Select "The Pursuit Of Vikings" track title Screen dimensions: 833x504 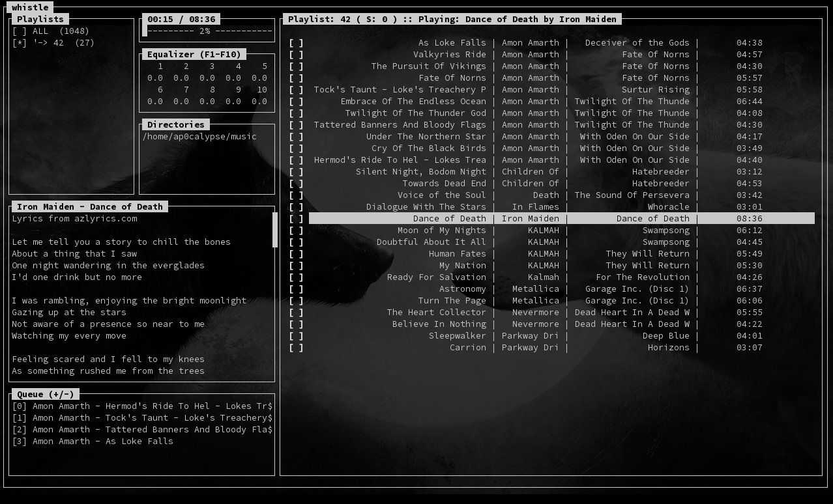pos(429,66)
